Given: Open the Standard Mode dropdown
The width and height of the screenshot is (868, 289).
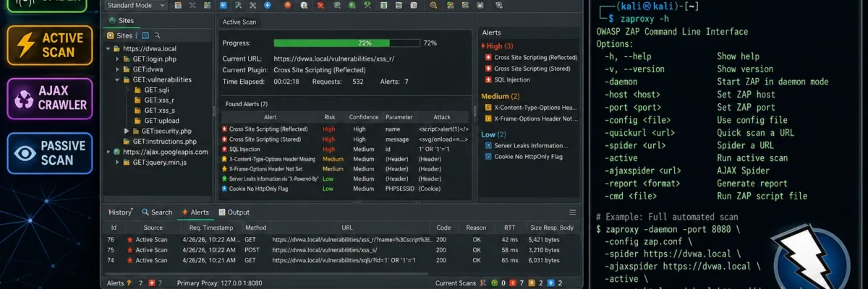Looking at the screenshot, I should [135, 5].
